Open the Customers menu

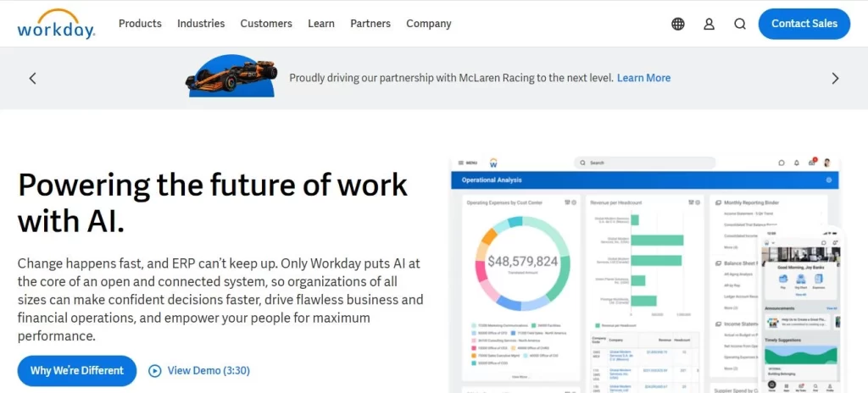coord(266,23)
